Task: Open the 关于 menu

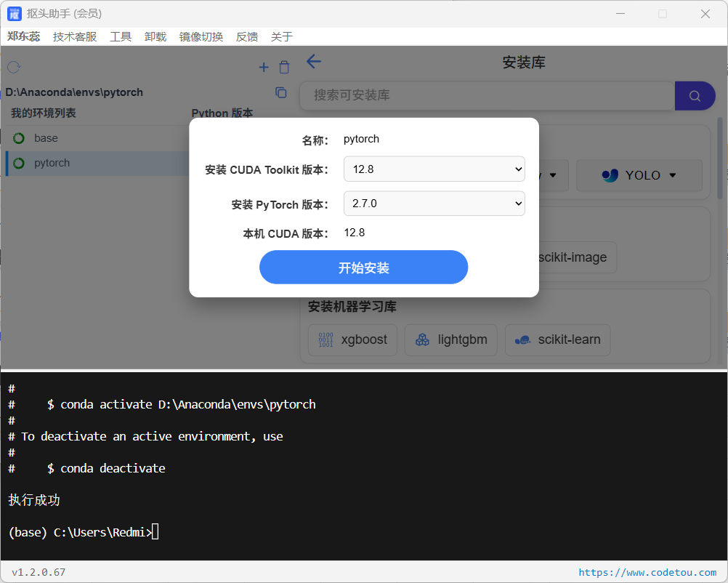Action: coord(282,36)
